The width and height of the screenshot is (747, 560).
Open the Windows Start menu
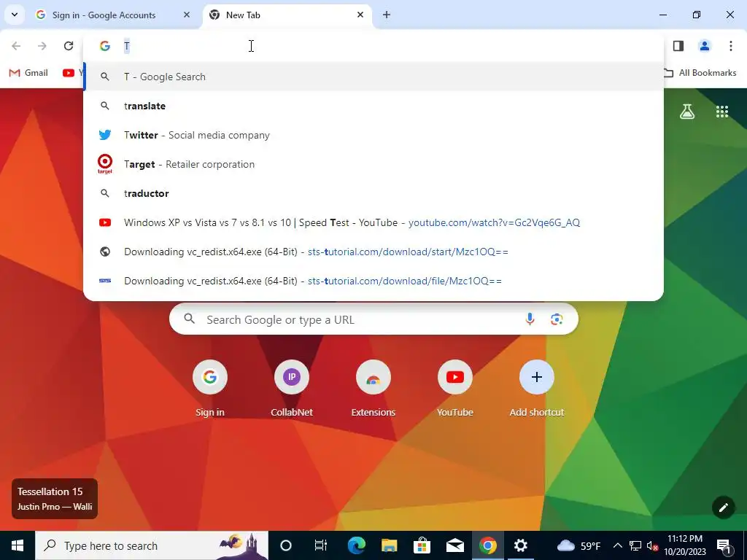18,545
